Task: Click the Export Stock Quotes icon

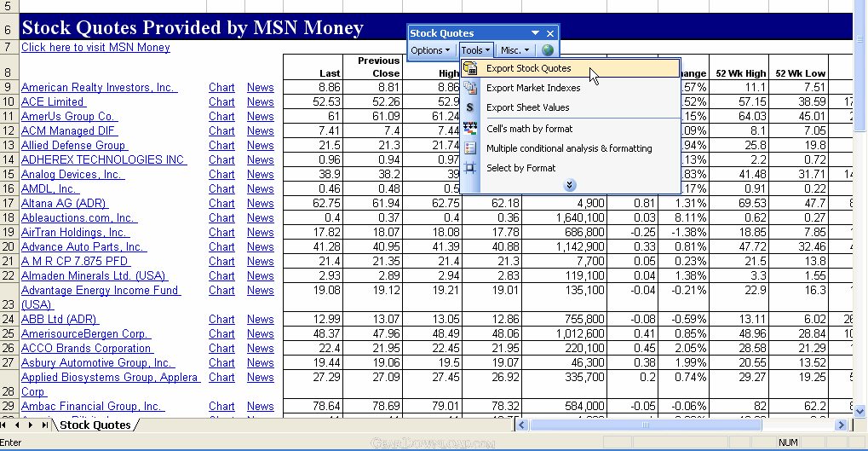Action: click(x=470, y=68)
